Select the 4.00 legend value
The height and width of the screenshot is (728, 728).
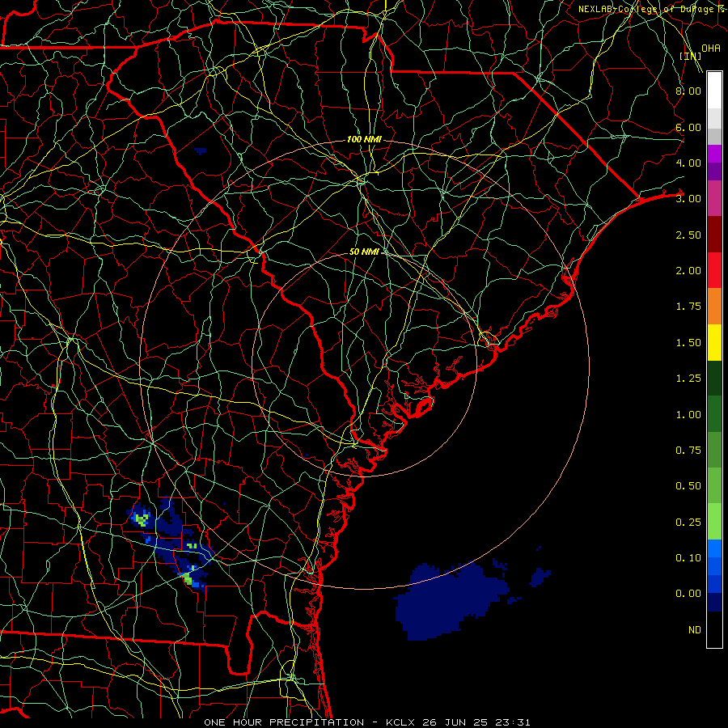(x=688, y=163)
